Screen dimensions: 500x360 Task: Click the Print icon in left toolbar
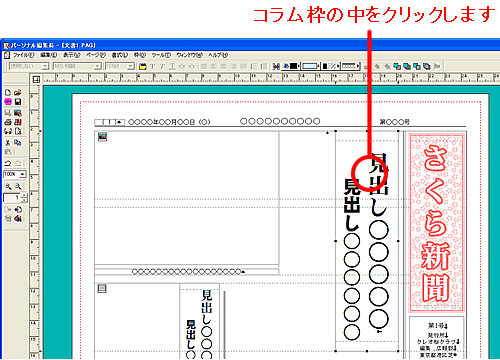point(8,122)
